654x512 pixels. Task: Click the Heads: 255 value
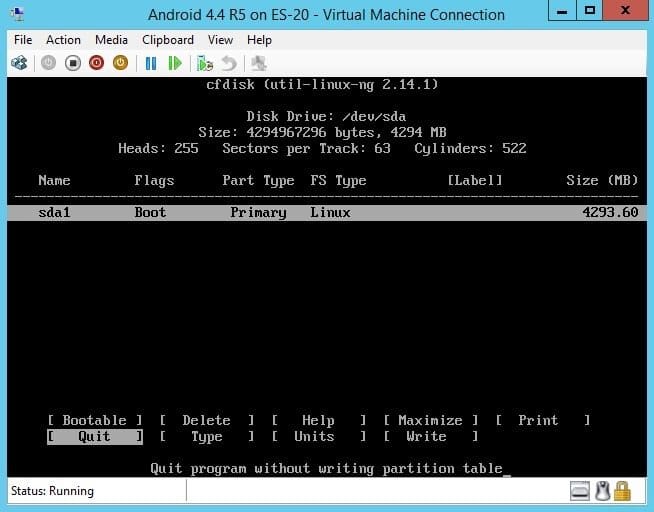pos(158,148)
